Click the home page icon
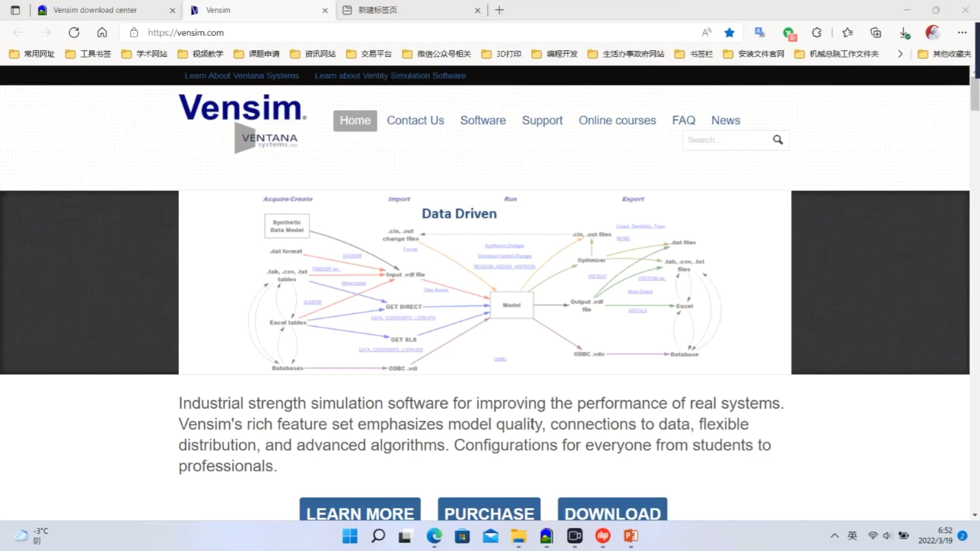This screenshot has height=551, width=980. [102, 33]
